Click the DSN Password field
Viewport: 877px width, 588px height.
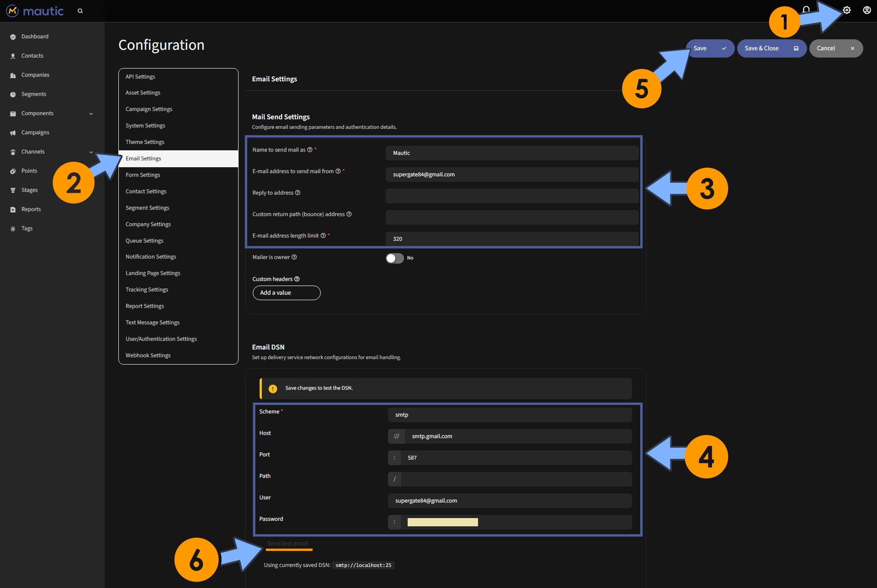coord(516,522)
